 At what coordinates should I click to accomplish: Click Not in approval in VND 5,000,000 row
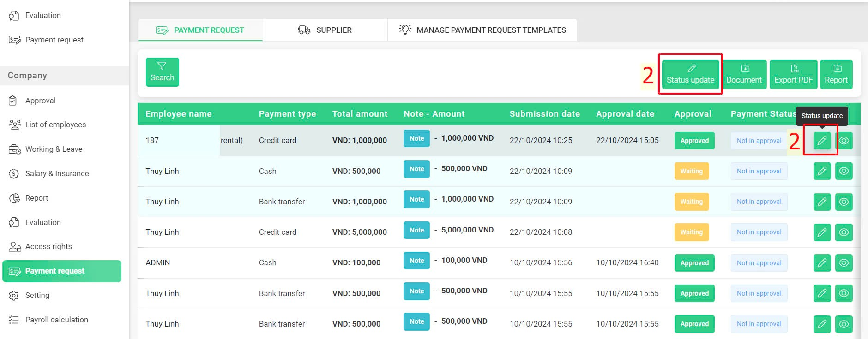pos(759,232)
